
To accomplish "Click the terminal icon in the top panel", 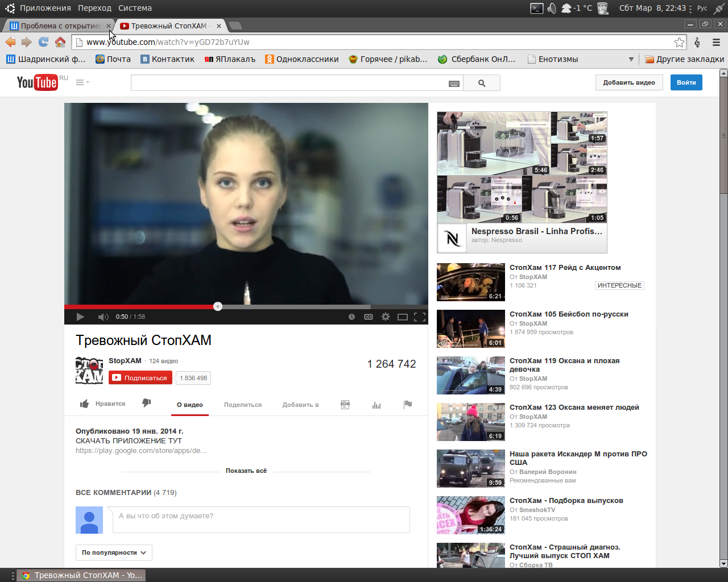I will [x=536, y=8].
